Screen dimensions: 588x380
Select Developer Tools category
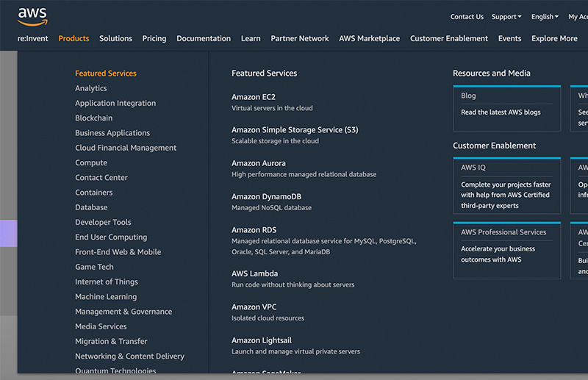coord(103,222)
